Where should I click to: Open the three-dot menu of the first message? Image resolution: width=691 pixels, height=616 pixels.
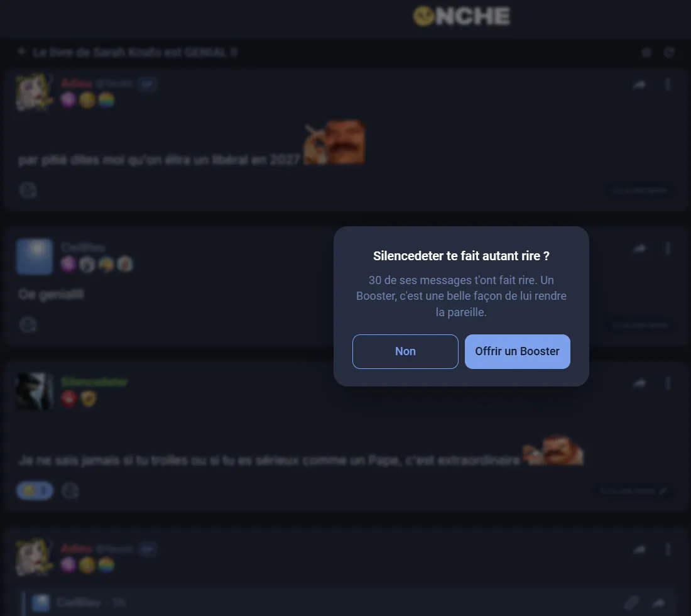(x=668, y=84)
